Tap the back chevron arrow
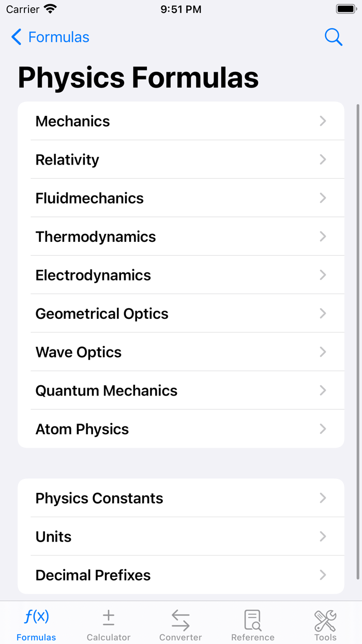Viewport: 362px width, 644px height. (x=15, y=37)
